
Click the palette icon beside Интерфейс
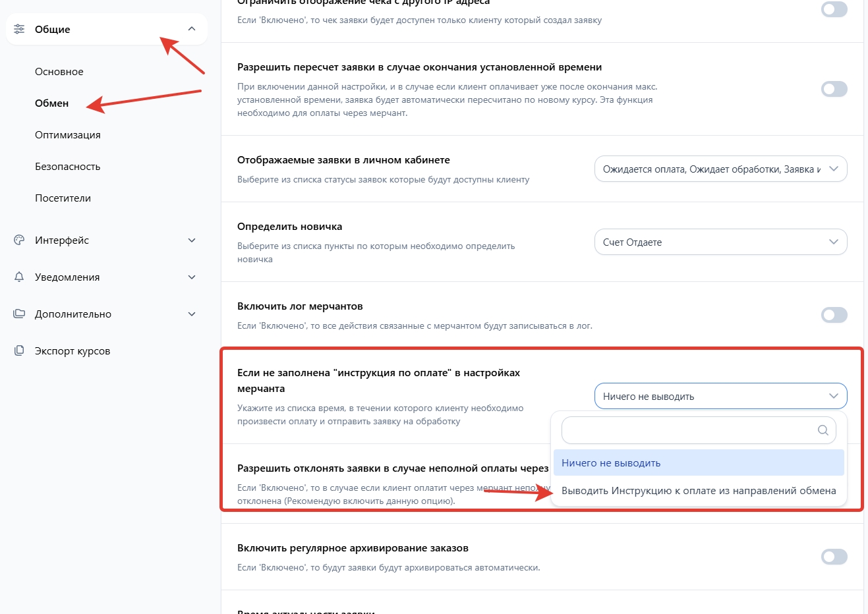(x=19, y=240)
